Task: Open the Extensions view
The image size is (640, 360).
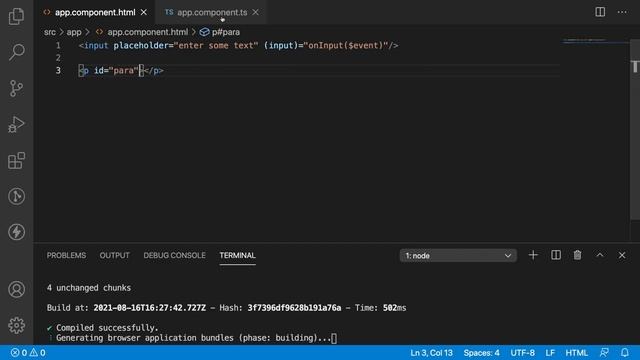Action: (16, 160)
